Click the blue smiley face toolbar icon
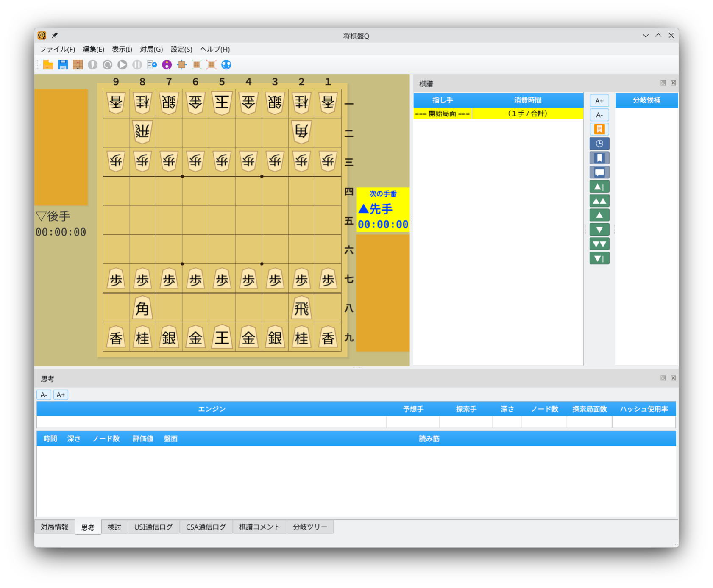Viewport: 713px width, 588px height. point(226,65)
